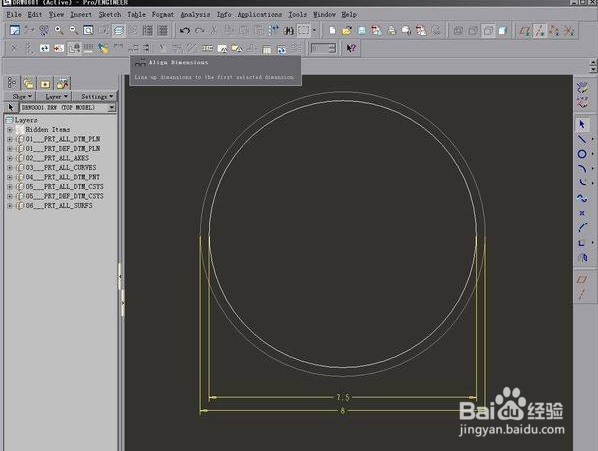
Task: Click the model tree navigator tab icon
Action: pos(11,83)
